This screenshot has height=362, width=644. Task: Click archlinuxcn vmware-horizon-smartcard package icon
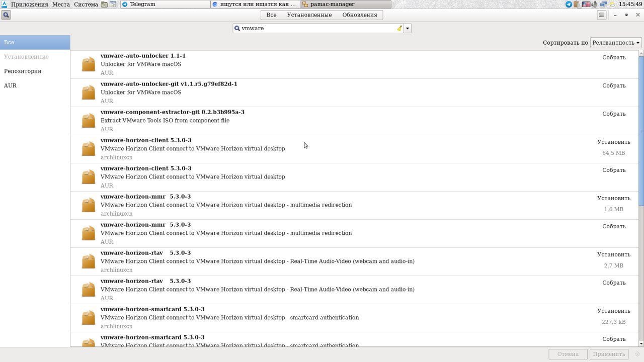pos(89,318)
